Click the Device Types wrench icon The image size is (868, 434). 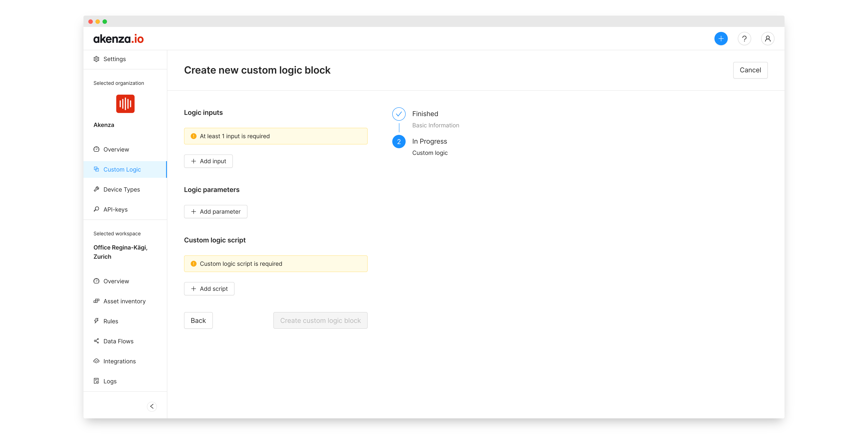(x=96, y=189)
